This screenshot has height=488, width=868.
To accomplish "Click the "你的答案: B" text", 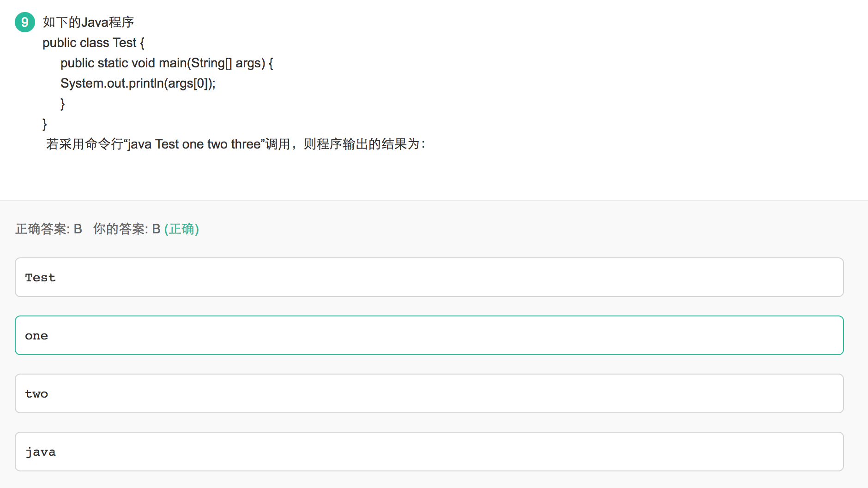I will (x=127, y=229).
